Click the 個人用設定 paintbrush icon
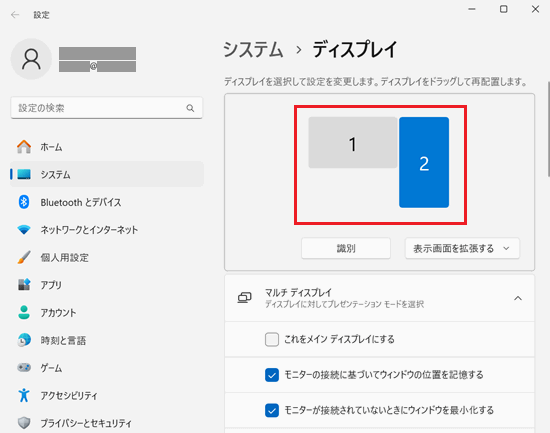 click(x=24, y=257)
